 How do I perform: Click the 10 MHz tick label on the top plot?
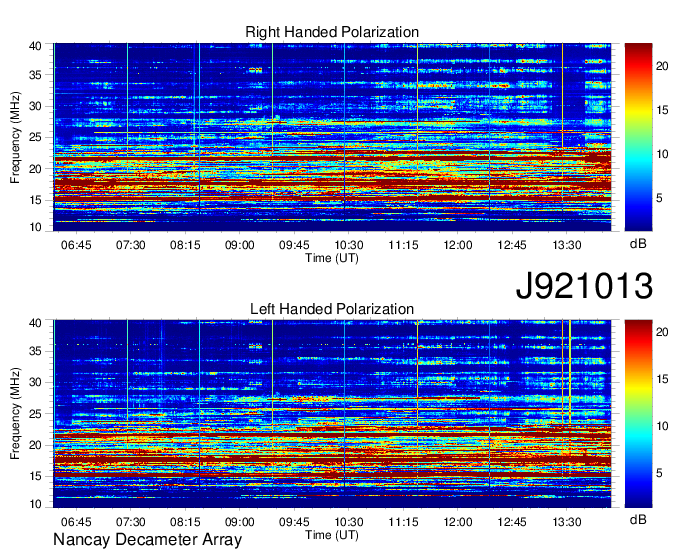tap(35, 227)
